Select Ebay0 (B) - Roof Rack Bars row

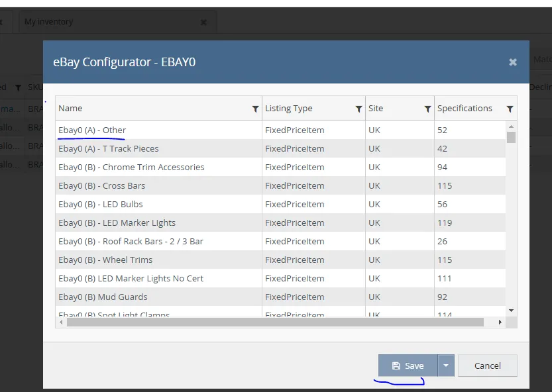pos(280,242)
